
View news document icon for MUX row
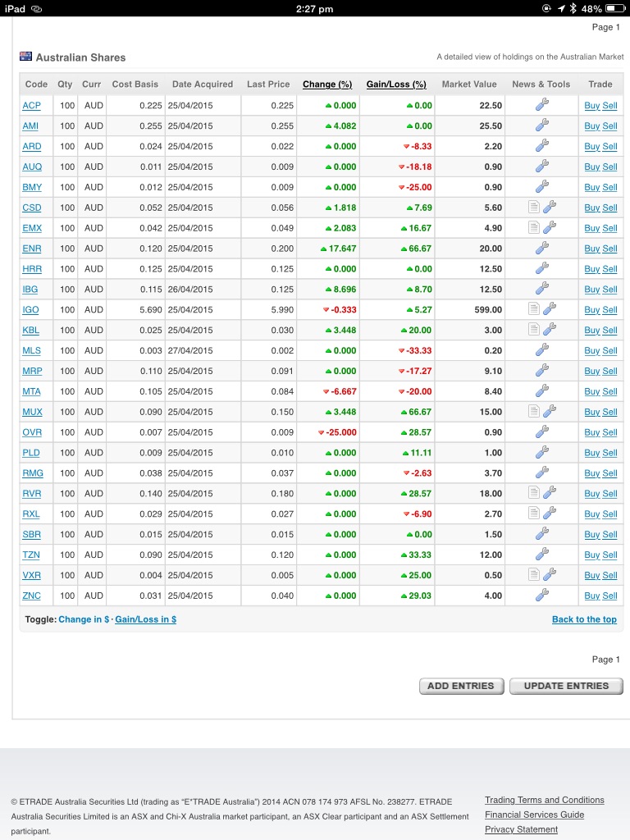(533, 411)
